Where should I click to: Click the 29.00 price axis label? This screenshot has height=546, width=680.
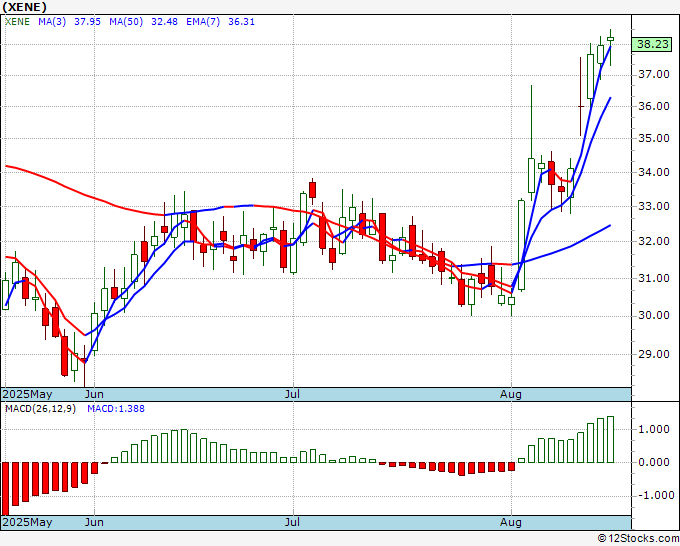click(654, 354)
